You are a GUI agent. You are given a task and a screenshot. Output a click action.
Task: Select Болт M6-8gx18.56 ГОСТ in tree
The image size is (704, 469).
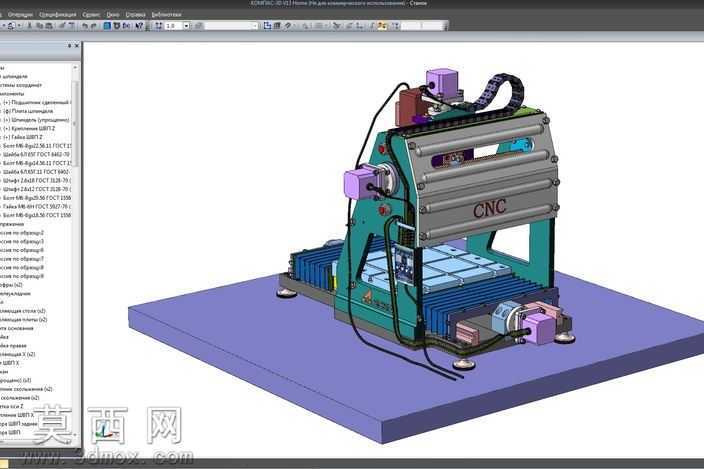point(37,215)
